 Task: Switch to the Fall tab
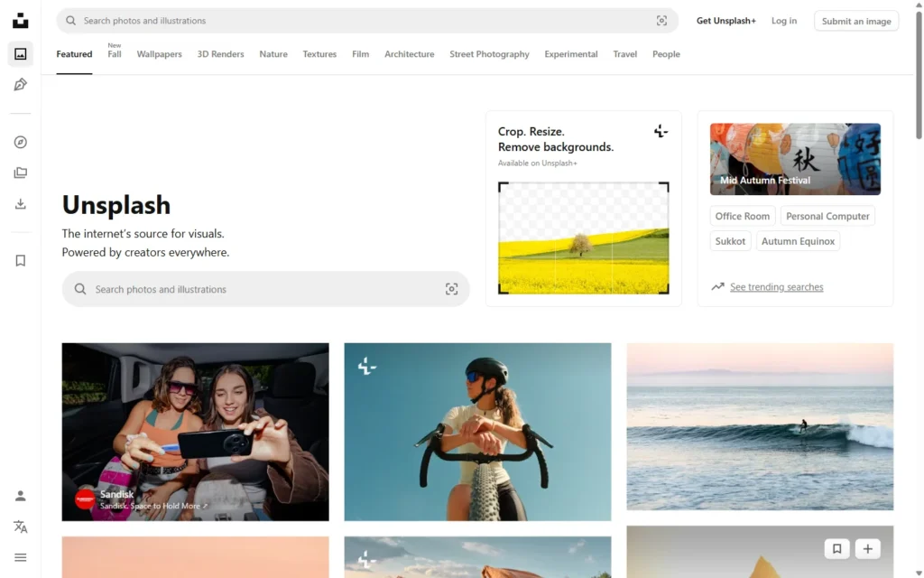115,54
